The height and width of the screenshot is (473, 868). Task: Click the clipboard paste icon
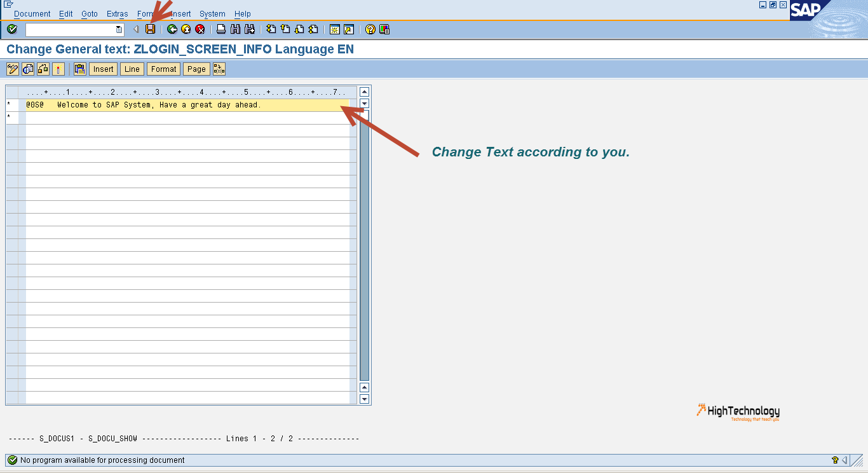click(80, 69)
